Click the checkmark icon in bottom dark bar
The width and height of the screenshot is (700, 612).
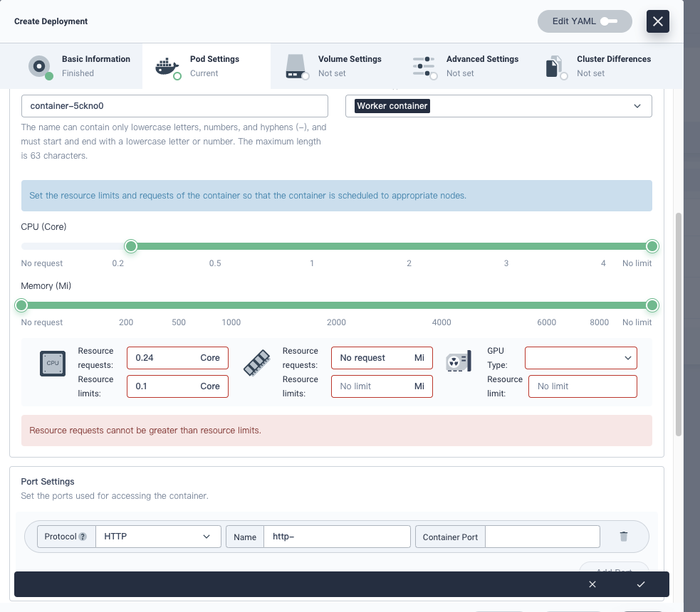(640, 584)
